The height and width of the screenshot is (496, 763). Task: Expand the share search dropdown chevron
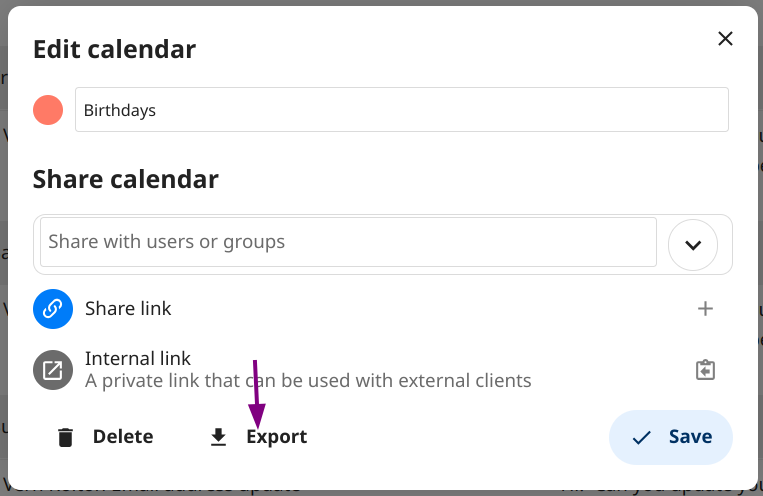(693, 245)
